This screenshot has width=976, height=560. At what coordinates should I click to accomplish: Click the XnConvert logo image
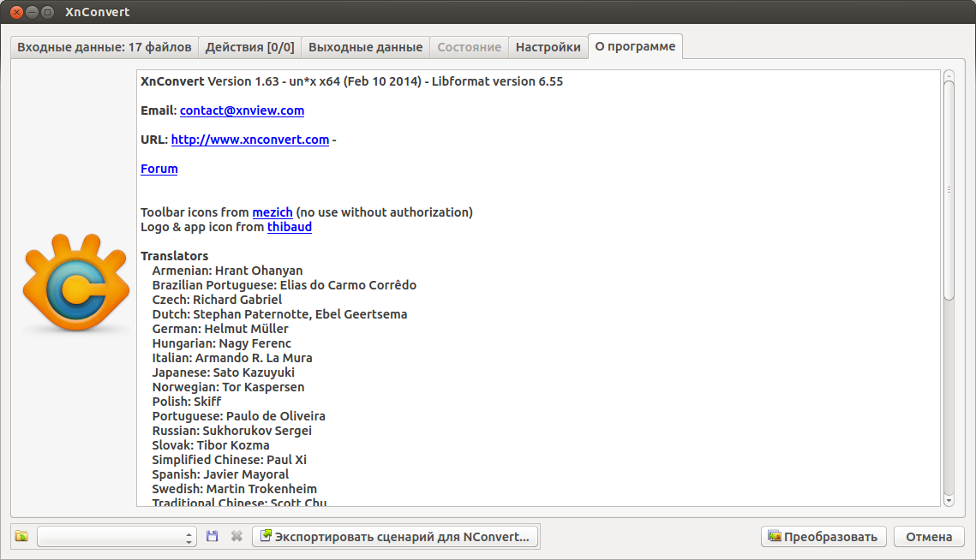[76, 283]
